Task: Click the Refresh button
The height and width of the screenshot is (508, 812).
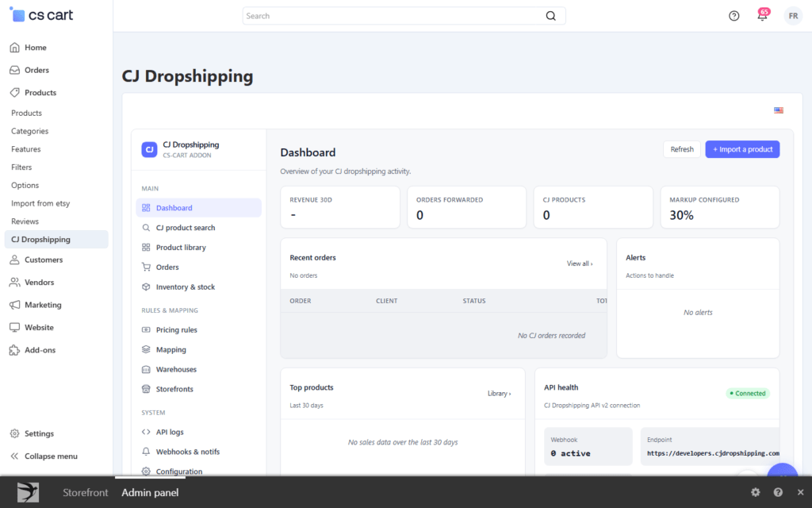Action: (681, 149)
